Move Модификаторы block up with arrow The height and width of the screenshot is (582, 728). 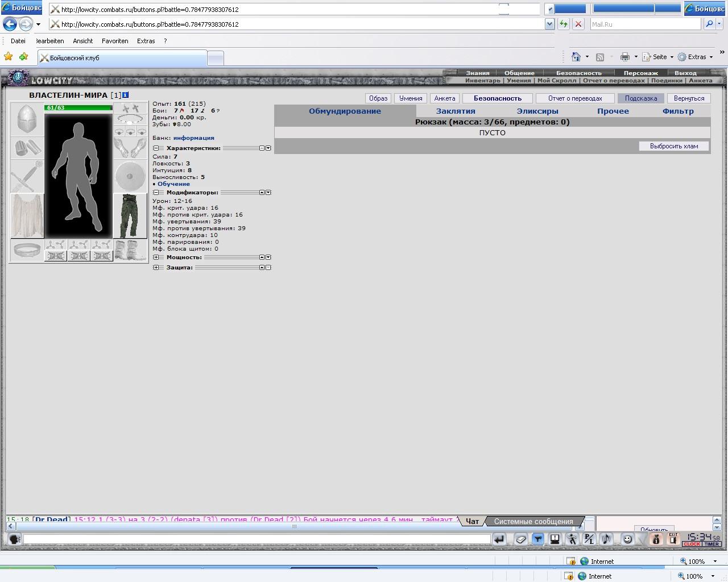point(262,193)
